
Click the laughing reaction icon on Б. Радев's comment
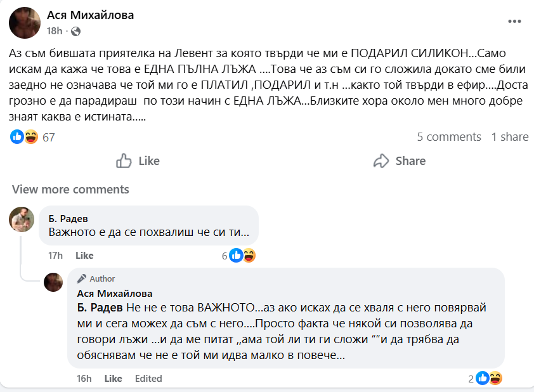[249, 256]
